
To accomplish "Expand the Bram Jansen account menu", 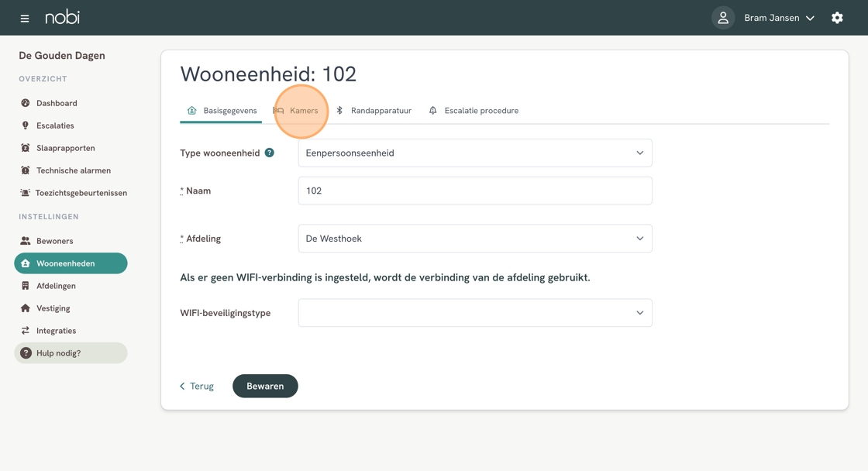I will point(779,18).
